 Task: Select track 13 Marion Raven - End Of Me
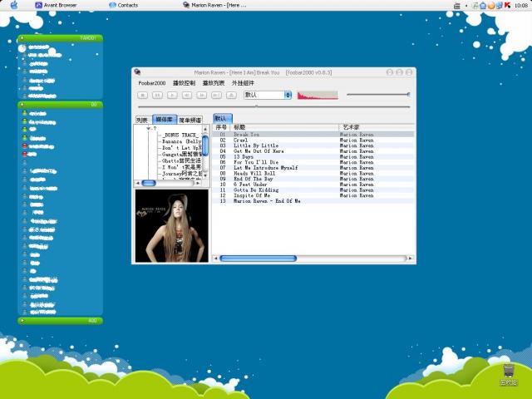(x=313, y=201)
